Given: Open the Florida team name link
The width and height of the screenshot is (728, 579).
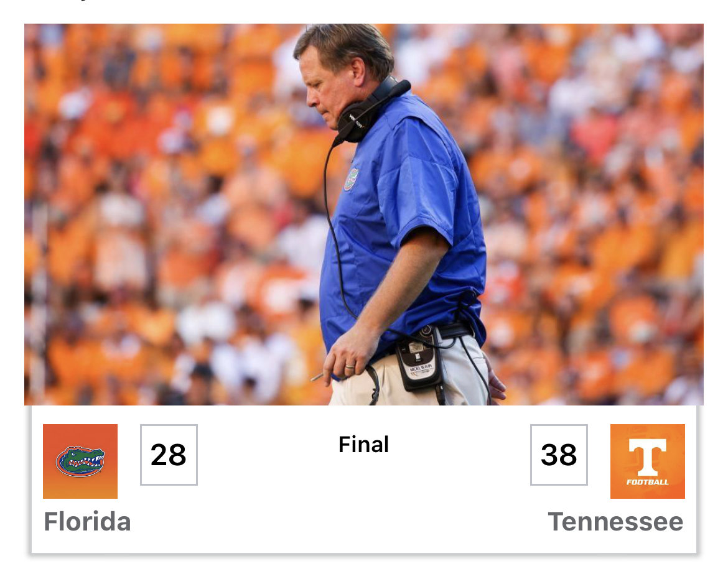Looking at the screenshot, I should (87, 522).
